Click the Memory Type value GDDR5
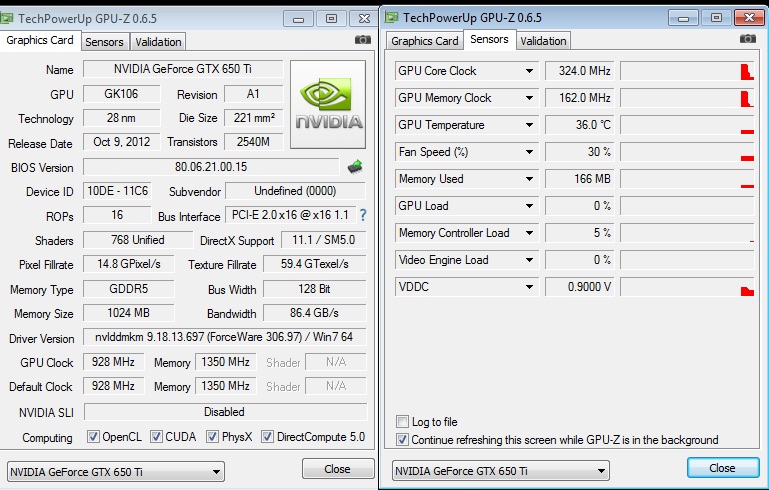Screen dimensions: 769x490 click(128, 288)
